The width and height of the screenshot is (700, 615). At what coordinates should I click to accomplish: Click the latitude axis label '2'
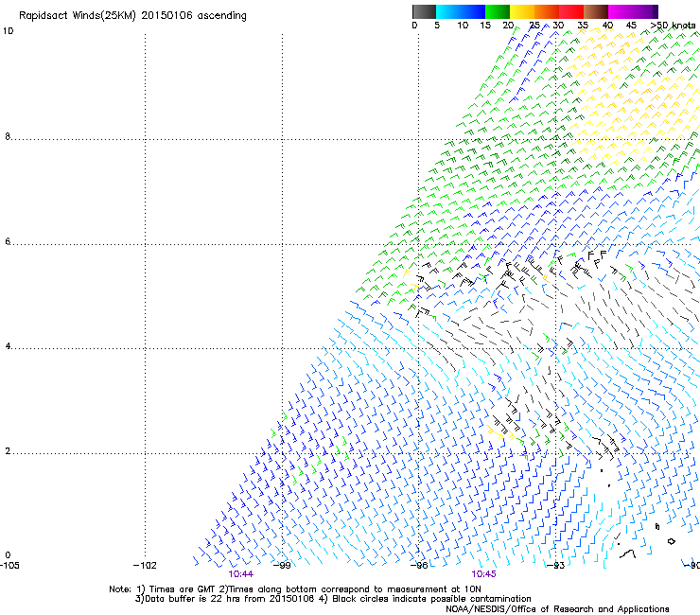[x=8, y=451]
